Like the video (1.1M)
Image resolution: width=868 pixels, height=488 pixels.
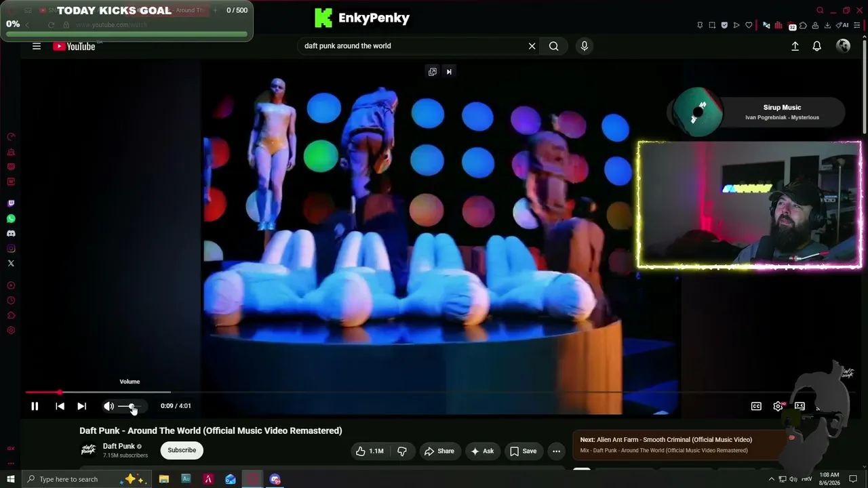[370, 451]
